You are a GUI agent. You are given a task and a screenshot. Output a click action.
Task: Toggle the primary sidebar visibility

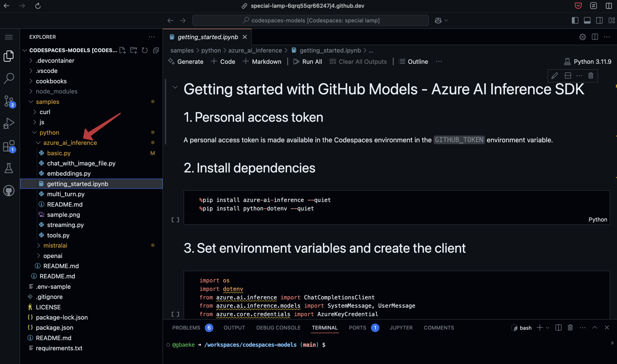575,20
